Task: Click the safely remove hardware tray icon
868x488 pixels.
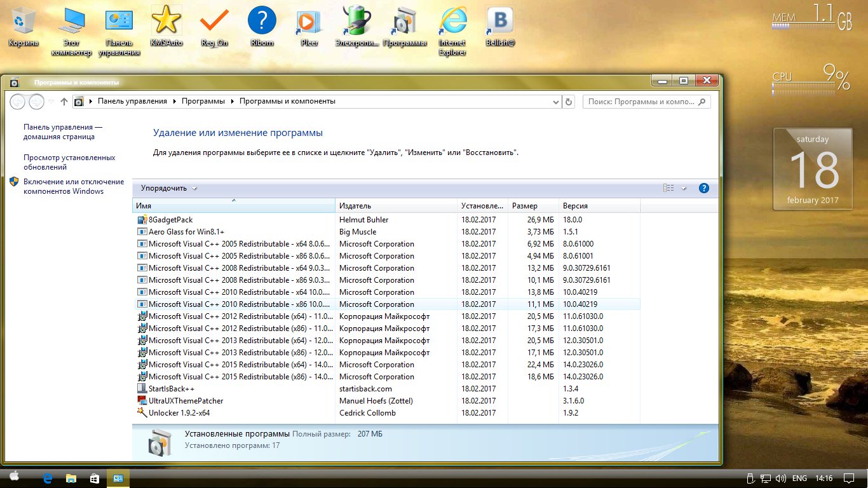Action: click(750, 478)
